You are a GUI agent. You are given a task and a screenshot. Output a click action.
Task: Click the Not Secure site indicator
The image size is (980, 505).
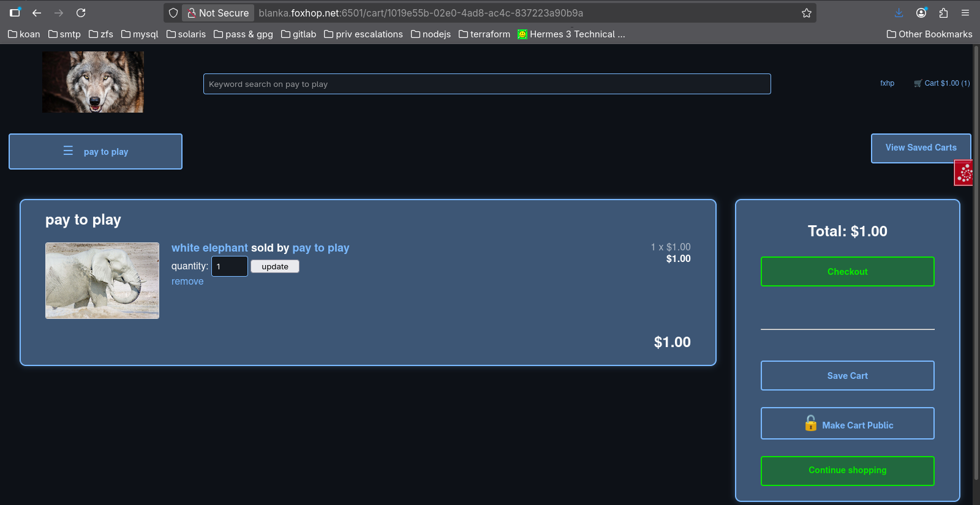click(x=217, y=13)
